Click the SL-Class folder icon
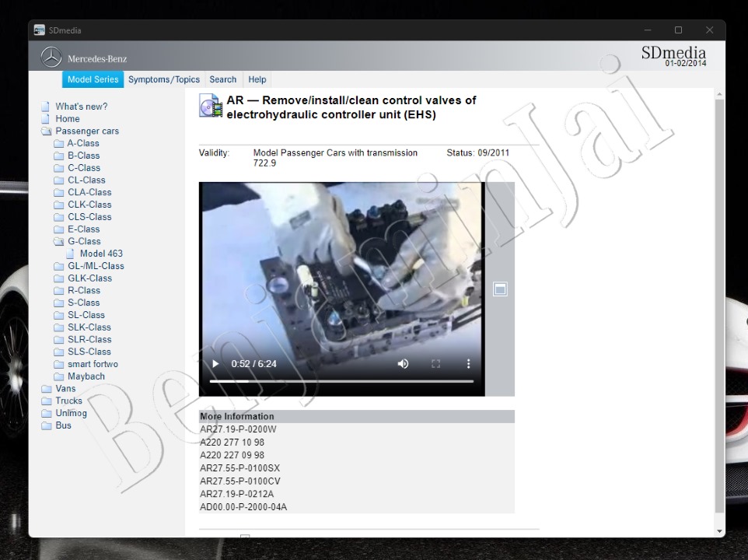748x560 pixels. (58, 315)
